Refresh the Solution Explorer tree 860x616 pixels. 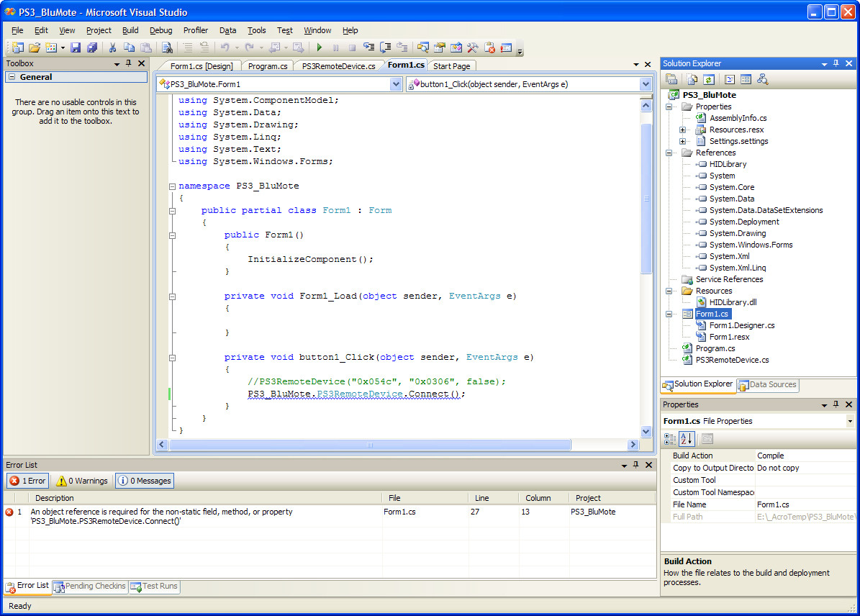(709, 80)
